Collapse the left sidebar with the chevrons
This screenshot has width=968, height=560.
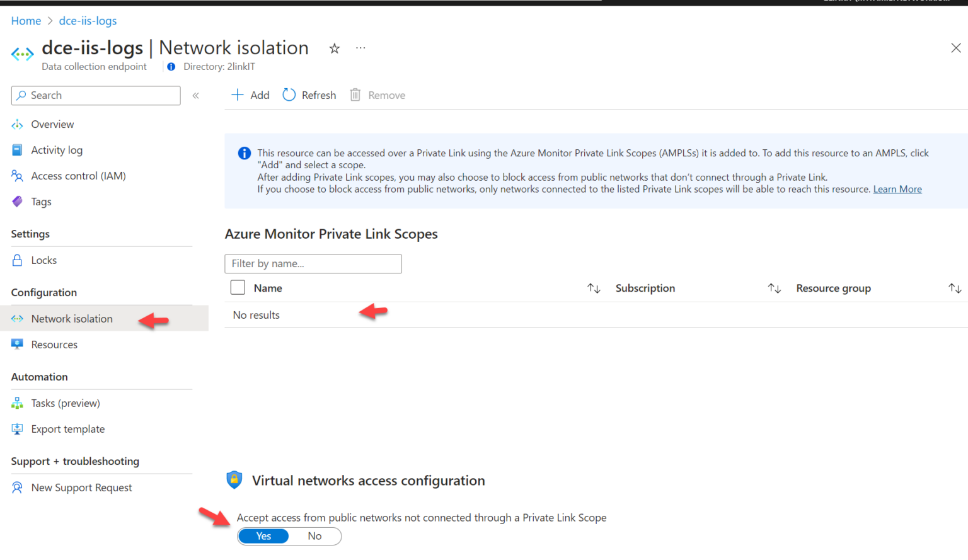[x=196, y=95]
